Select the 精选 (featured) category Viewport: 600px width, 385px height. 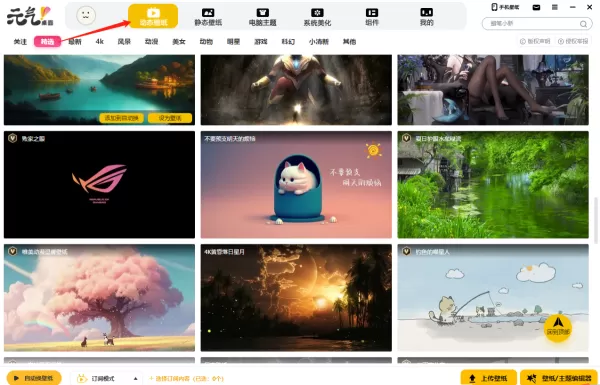(x=47, y=41)
